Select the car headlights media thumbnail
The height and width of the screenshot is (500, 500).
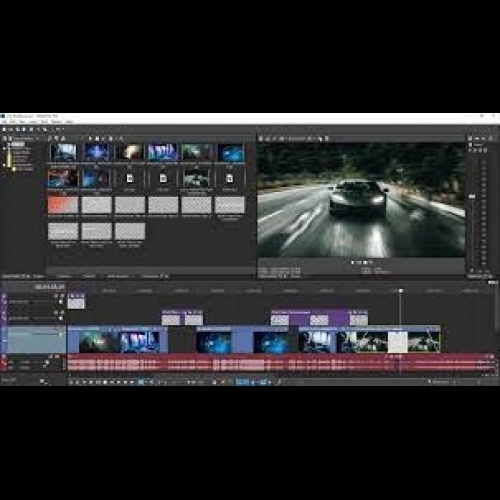(x=130, y=152)
